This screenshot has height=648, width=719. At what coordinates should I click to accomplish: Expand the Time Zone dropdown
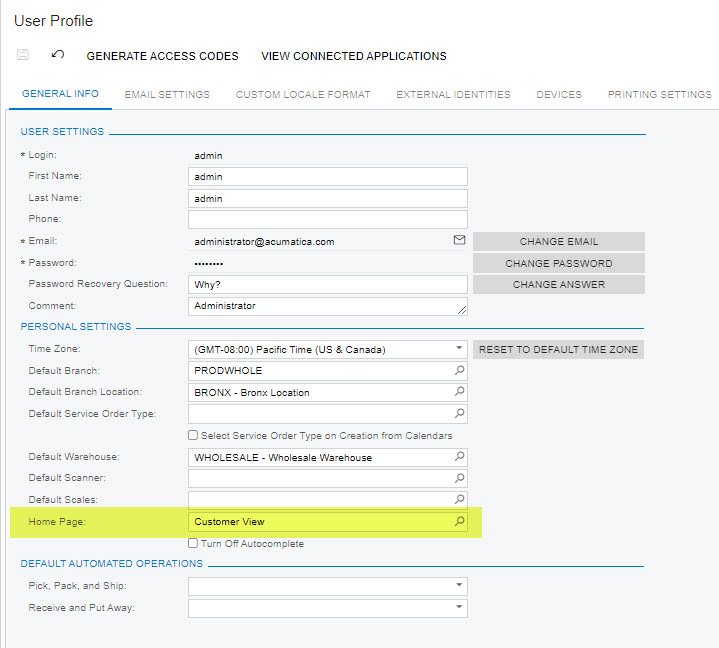click(459, 349)
